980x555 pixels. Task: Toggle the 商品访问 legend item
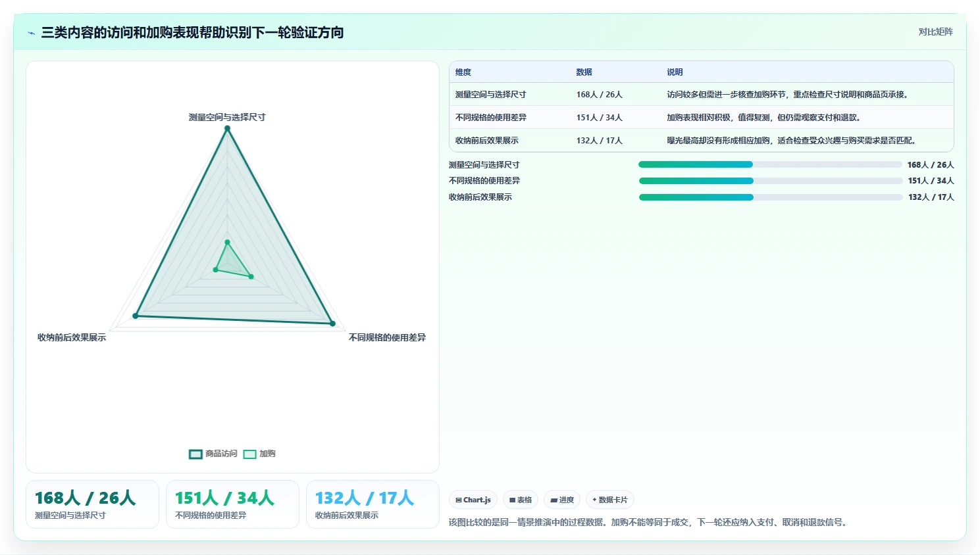(213, 454)
